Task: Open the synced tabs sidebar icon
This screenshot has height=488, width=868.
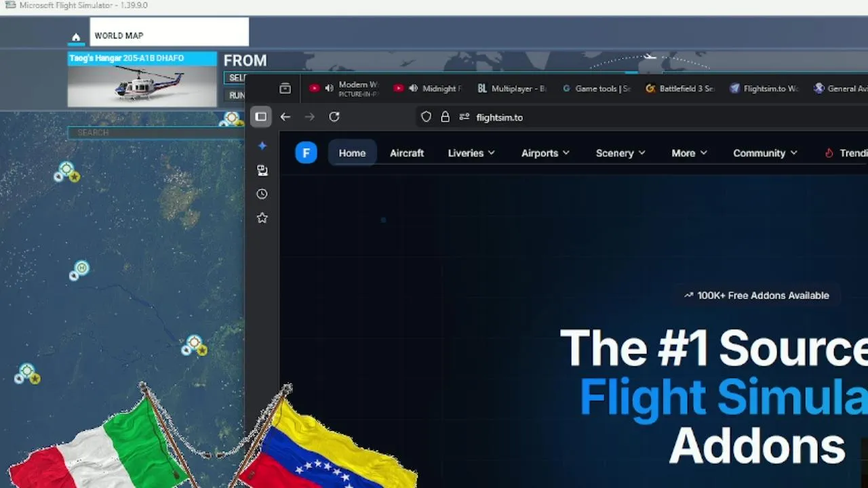Action: click(x=262, y=170)
